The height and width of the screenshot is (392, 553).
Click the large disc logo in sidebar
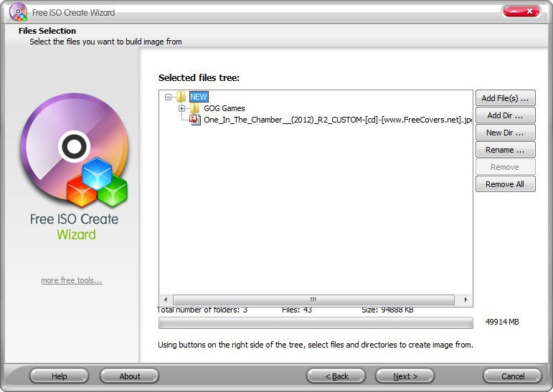coord(74,150)
